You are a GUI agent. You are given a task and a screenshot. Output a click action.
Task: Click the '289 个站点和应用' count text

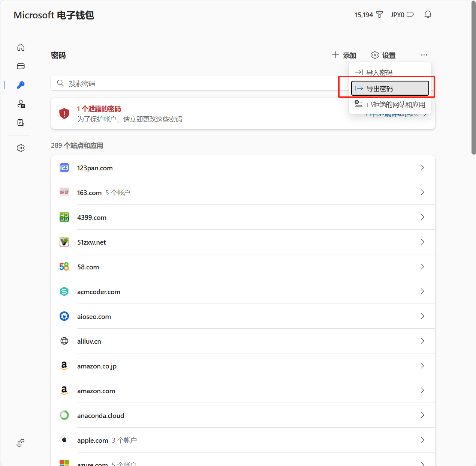[77, 146]
